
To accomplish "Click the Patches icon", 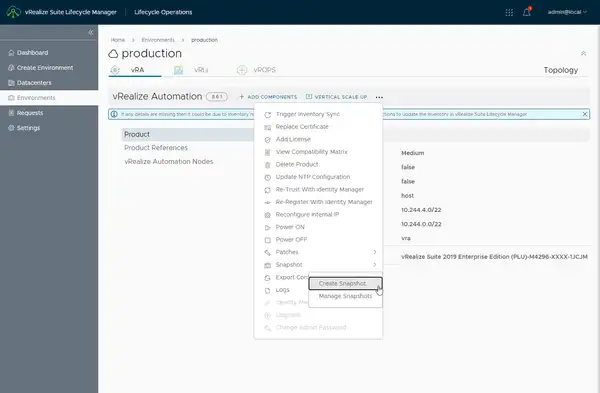I will click(x=267, y=253).
